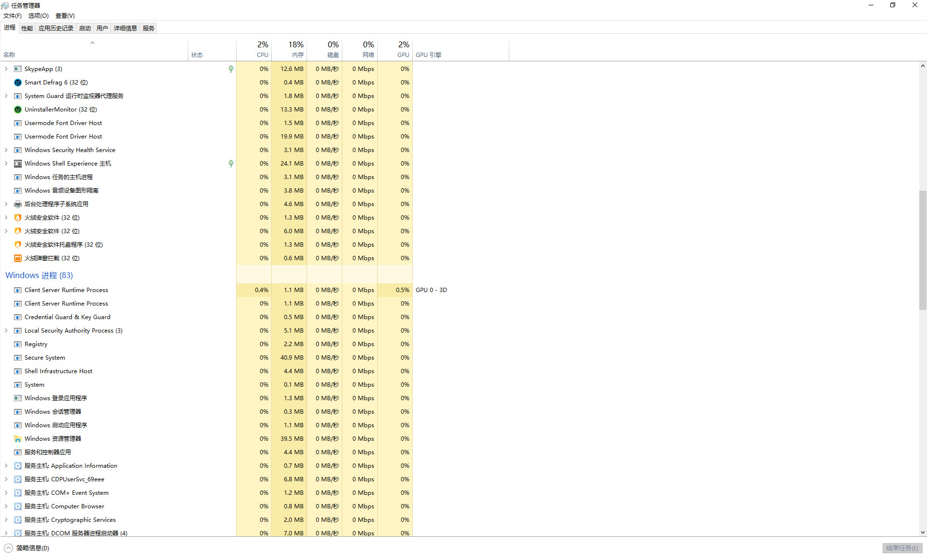Screen dimensions: 927x560
Task: Switch to the 性能 tab
Action: pyautogui.click(x=27, y=28)
